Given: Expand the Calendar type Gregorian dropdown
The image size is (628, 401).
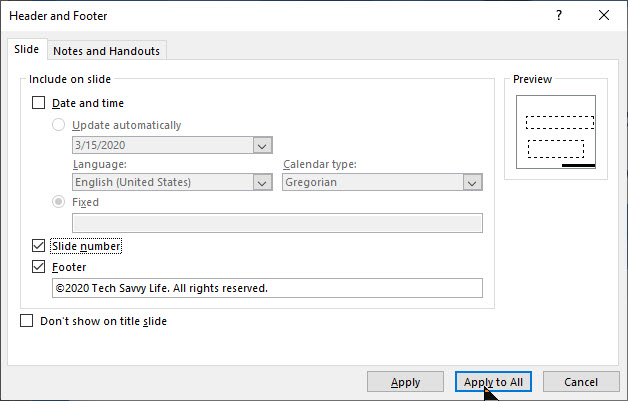Looking at the screenshot, I should pyautogui.click(x=472, y=182).
